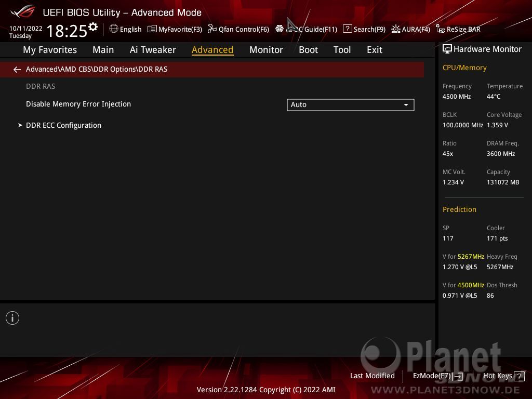Click the ReSize BAR icon
Viewport: 532px width, 399px height.
[441, 29]
